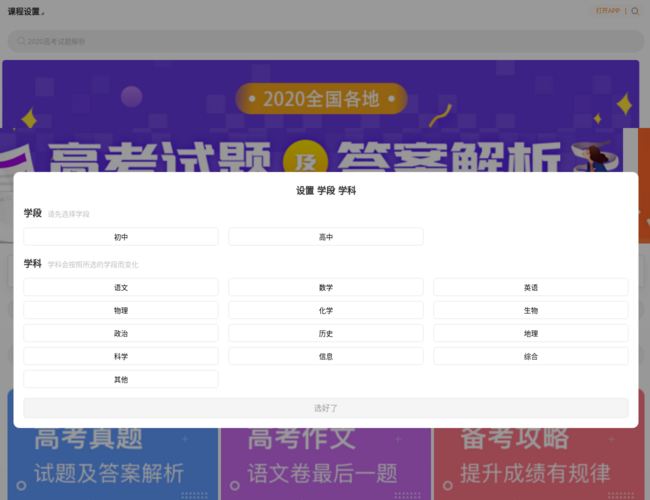Viewport: 650px width, 500px height.
Task: Choose the 英语 subject
Action: [531, 287]
